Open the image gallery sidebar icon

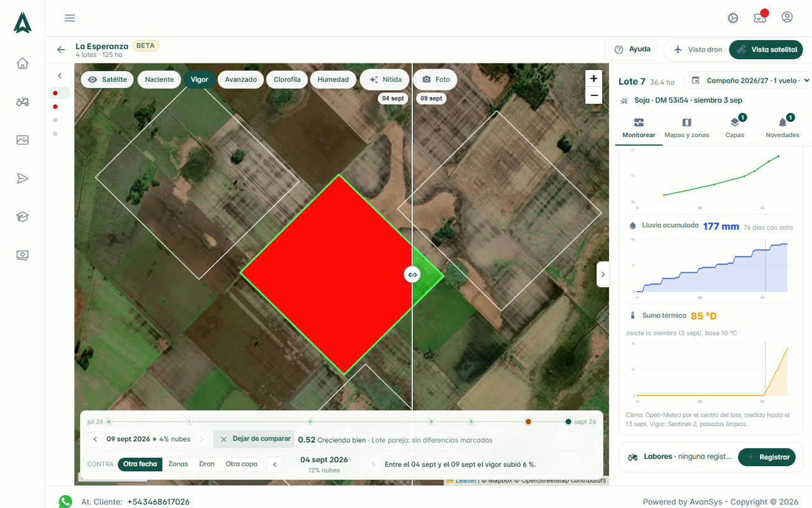coord(23,140)
